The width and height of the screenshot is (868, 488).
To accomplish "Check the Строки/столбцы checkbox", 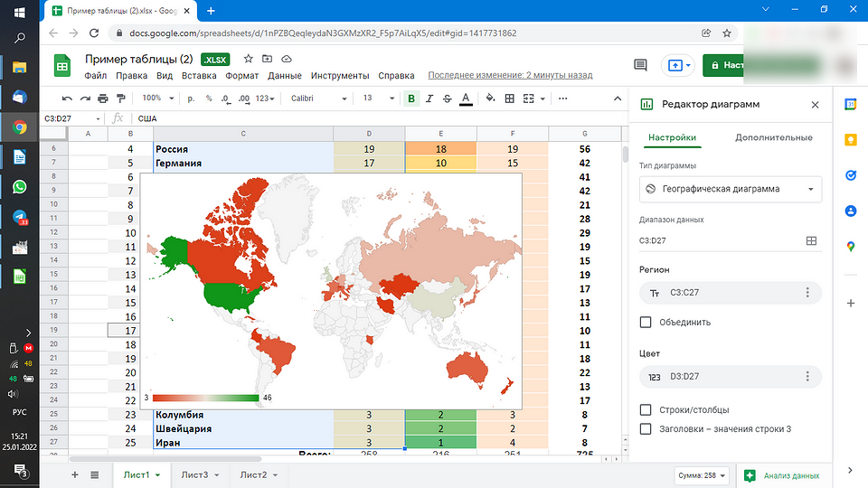I will pyautogui.click(x=646, y=409).
